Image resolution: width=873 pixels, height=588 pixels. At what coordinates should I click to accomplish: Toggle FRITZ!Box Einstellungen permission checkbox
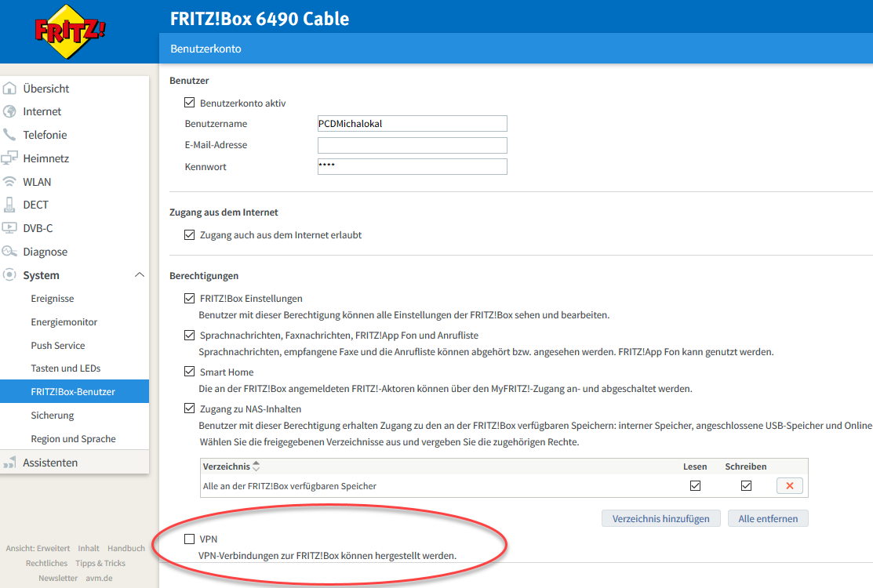pos(189,299)
